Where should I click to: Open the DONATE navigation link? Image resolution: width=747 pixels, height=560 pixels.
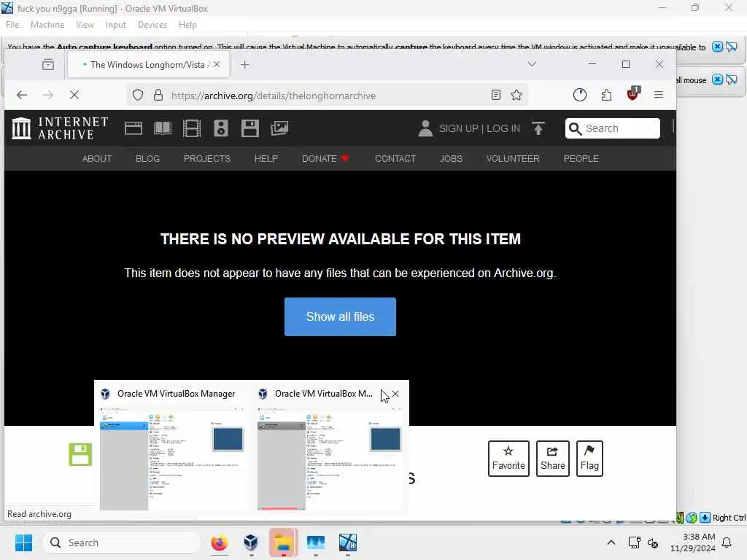coord(325,158)
